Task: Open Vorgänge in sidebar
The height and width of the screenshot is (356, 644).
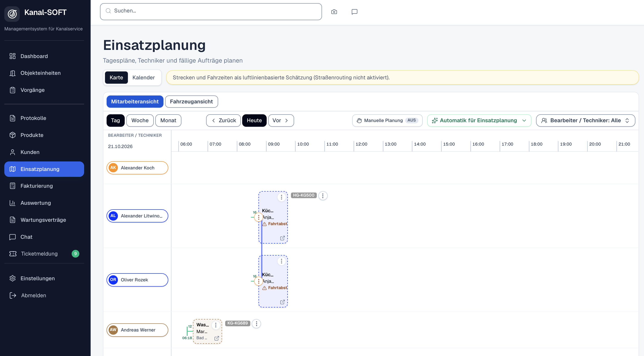Action: (44, 90)
